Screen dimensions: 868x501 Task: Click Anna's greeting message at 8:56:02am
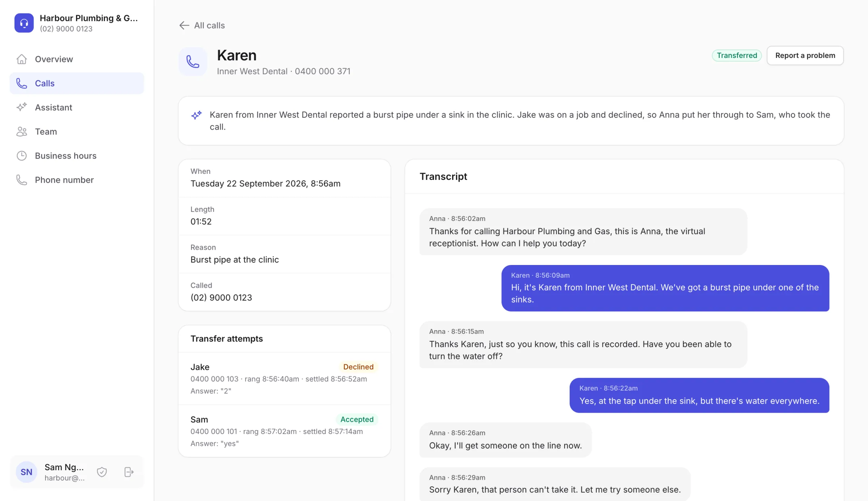tap(583, 232)
